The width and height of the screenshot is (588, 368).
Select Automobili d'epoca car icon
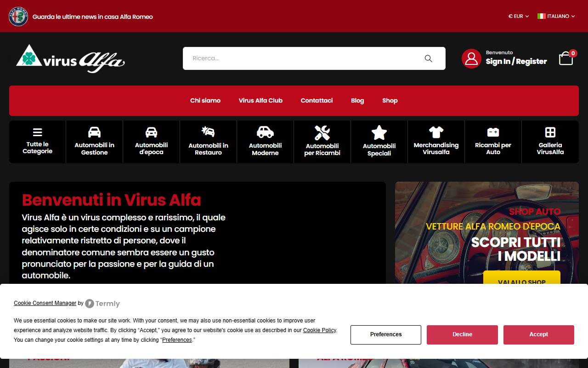click(x=151, y=132)
